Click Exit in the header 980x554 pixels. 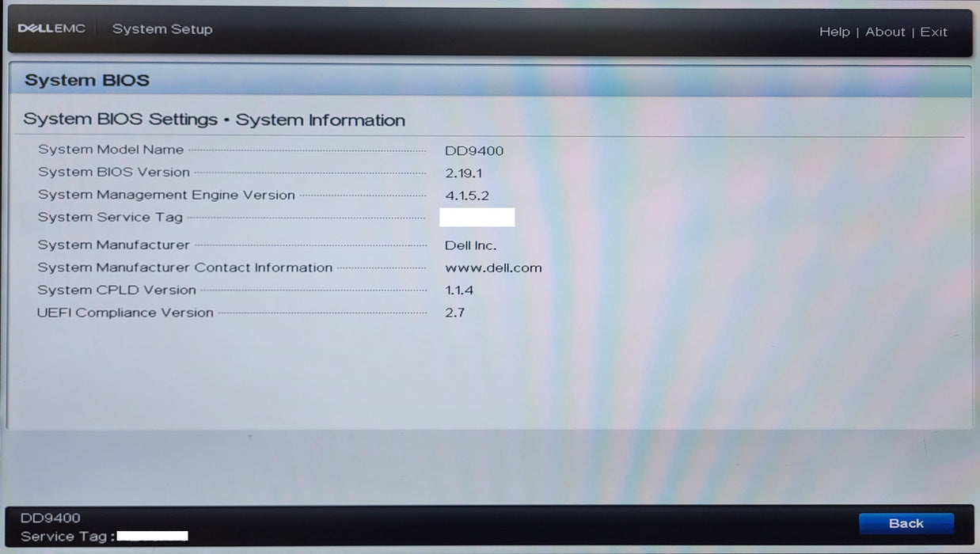click(933, 32)
